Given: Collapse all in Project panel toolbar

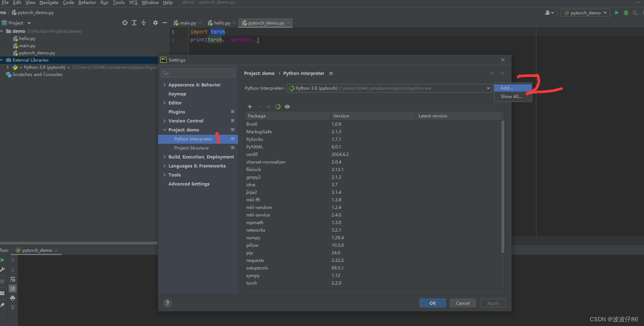Looking at the screenshot, I should (144, 23).
